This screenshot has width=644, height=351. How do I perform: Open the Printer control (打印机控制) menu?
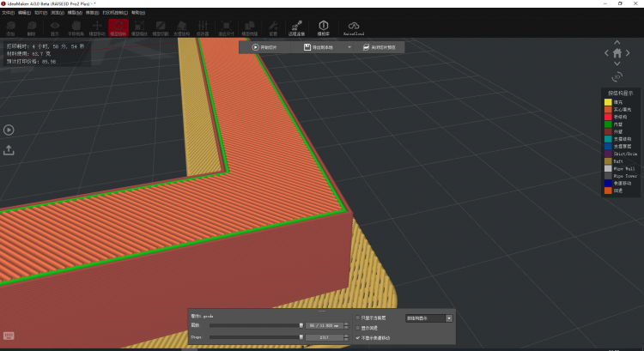[x=115, y=13]
